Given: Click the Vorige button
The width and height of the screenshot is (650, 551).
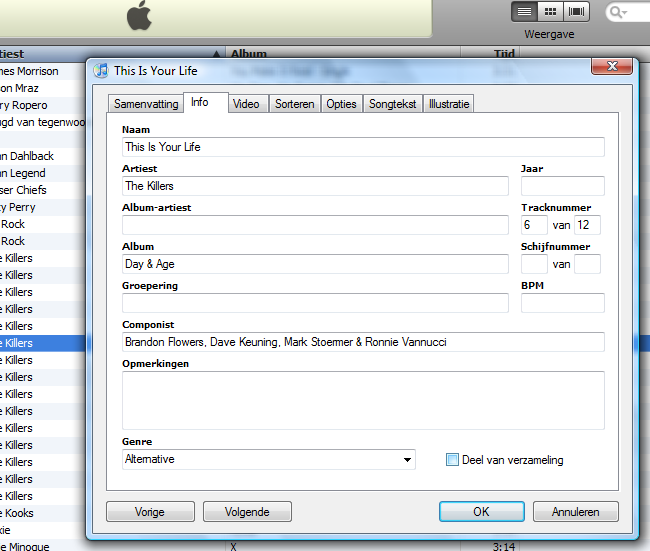Looking at the screenshot, I should tap(150, 512).
